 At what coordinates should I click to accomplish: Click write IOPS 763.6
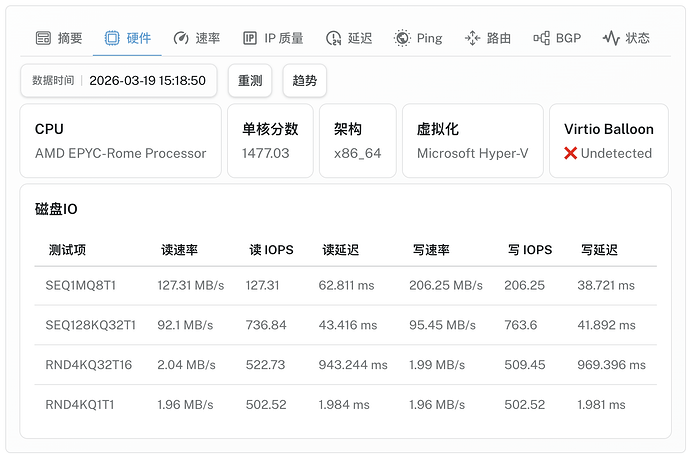pyautogui.click(x=521, y=325)
